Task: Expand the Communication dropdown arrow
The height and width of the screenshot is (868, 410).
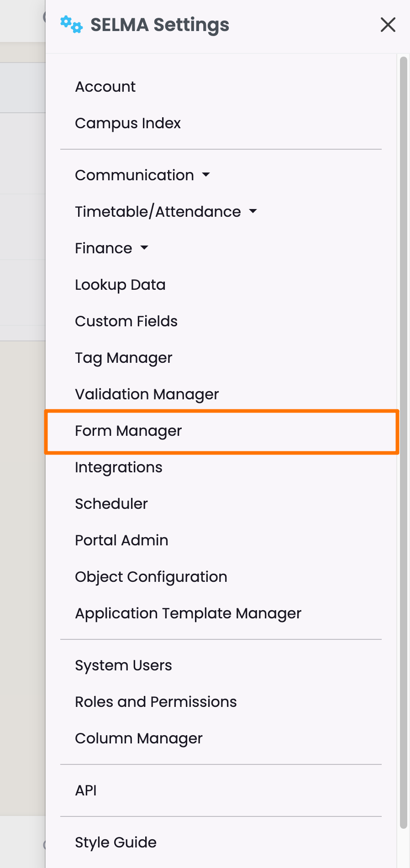Action: [206, 175]
